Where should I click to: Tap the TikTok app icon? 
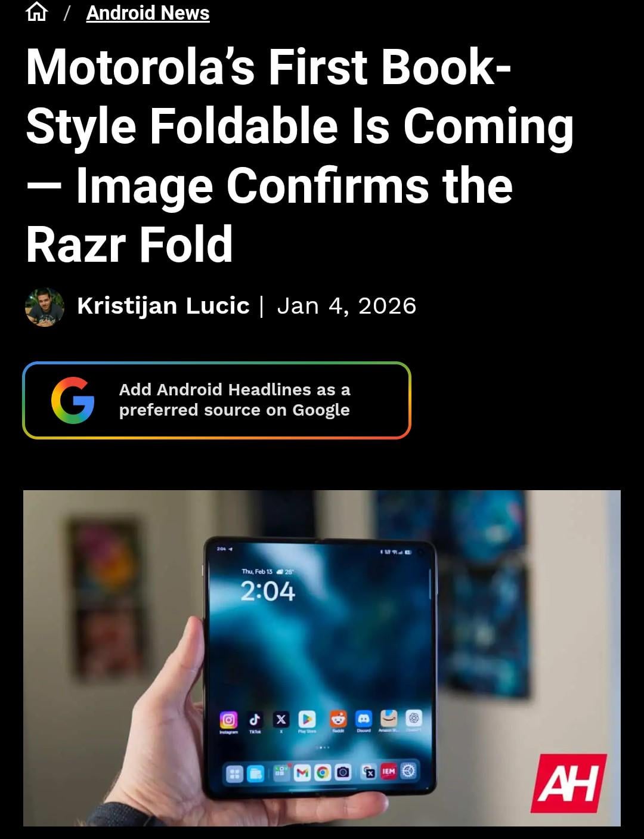255,719
